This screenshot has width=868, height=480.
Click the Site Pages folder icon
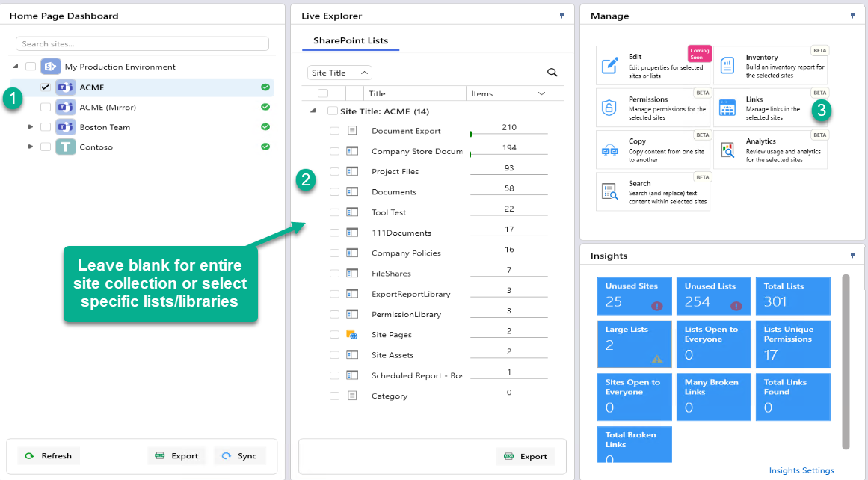pos(352,334)
